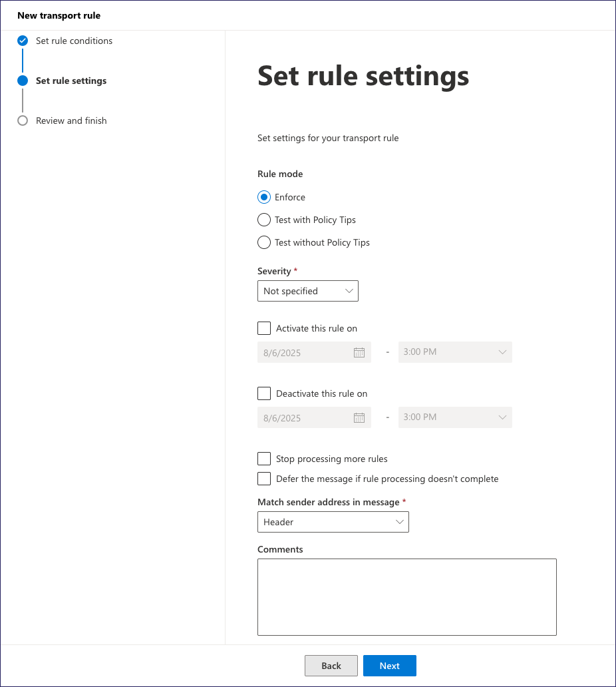
Task: Click the Back button
Action: pos(331,666)
